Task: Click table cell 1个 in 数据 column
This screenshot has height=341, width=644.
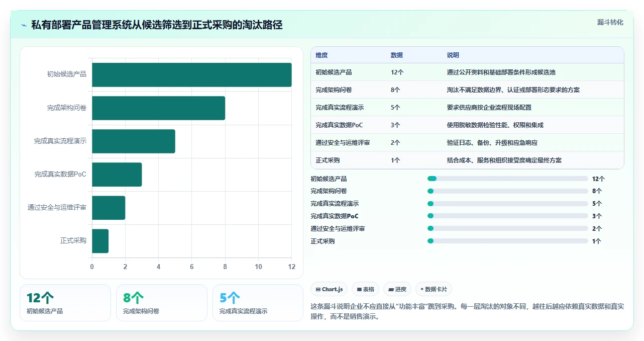Action: 395,160
